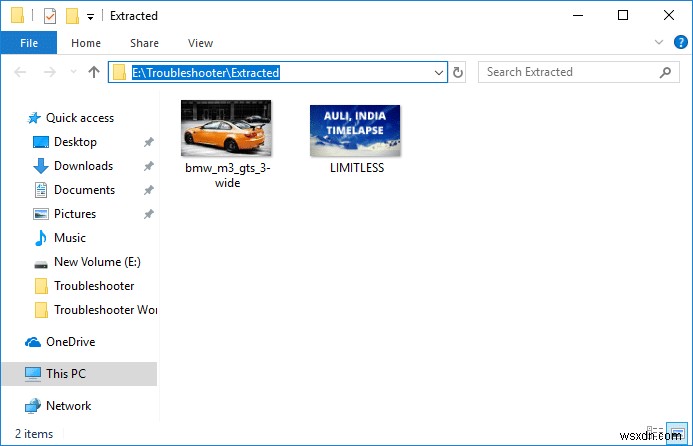Open the address bar history dropdown
The width and height of the screenshot is (693, 446).
438,72
